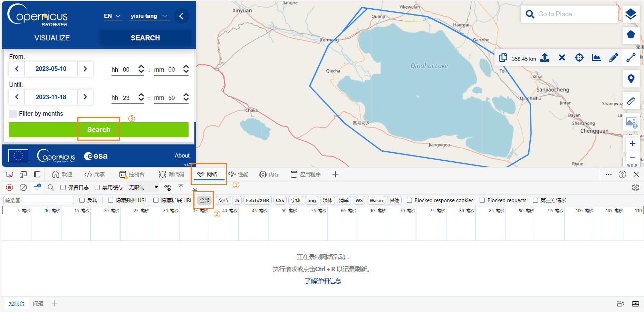Switch to the VISUALIZE tab
This screenshot has width=644, height=312.
(52, 38)
